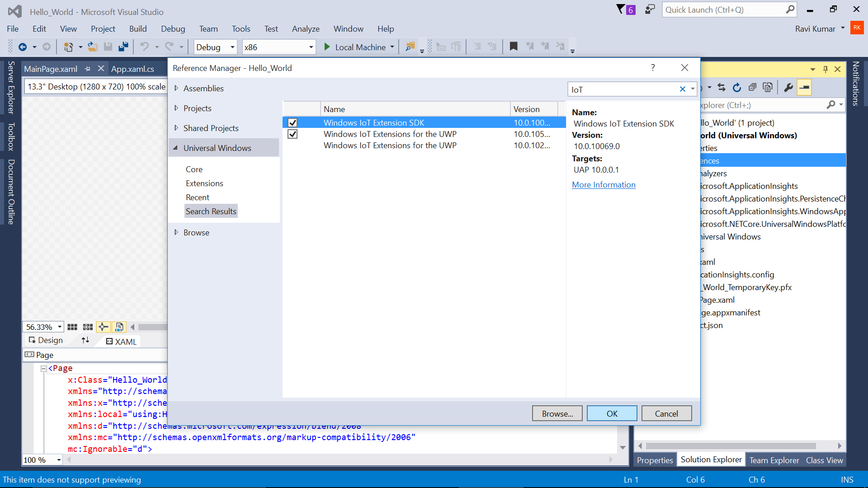Toggle snap to gridlines icon
Image resolution: width=868 pixels, height=488 pixels.
88,327
